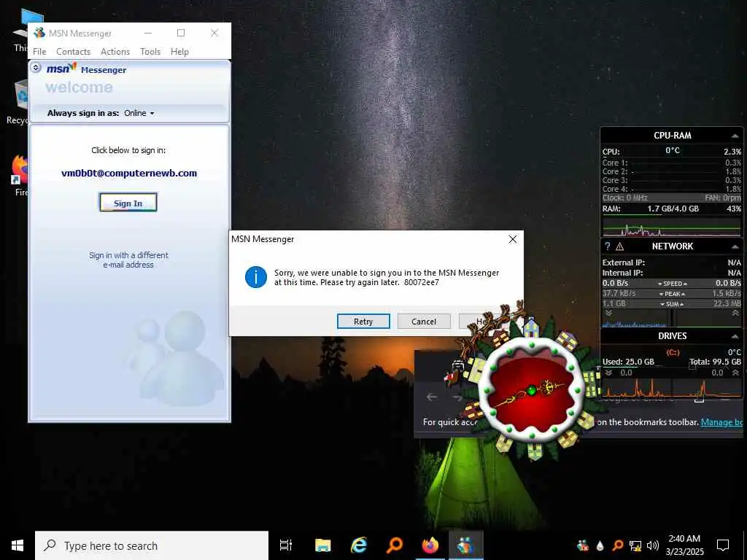Viewport: 747px width, 560px height.
Task: Collapse the NETWORK gadget section
Action: [x=735, y=246]
